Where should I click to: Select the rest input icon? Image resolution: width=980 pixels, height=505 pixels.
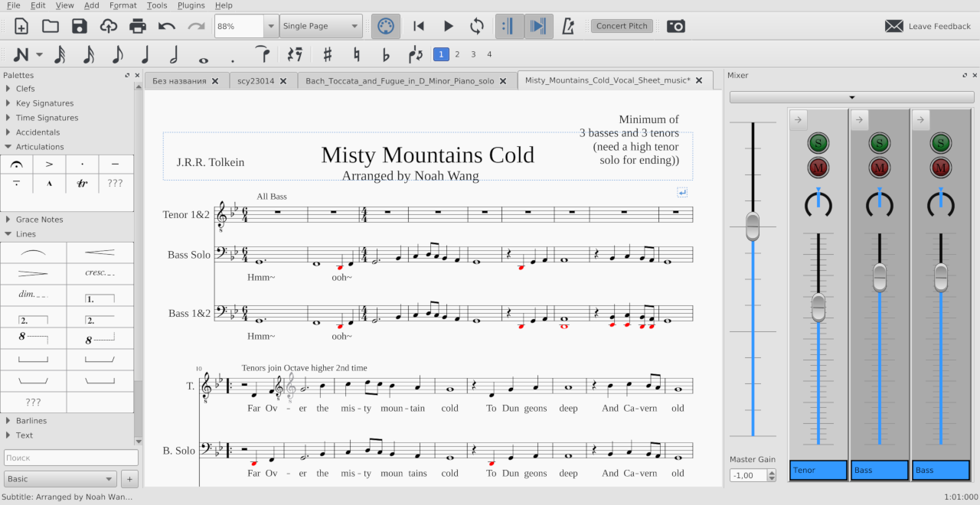click(294, 54)
